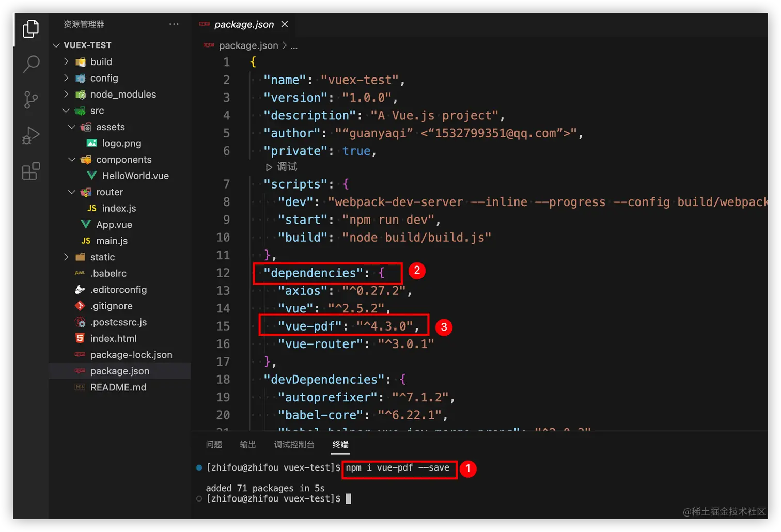
Task: Click the build folder icon
Action: [x=81, y=62]
